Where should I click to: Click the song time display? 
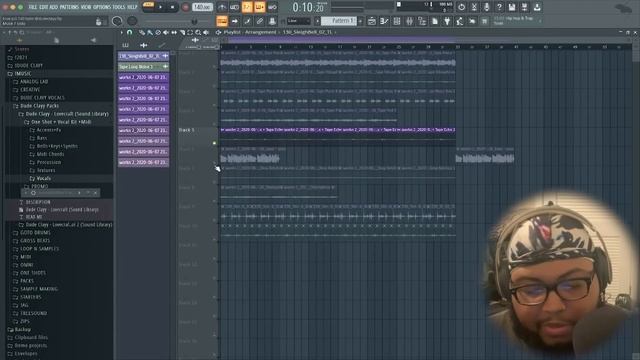[308, 7]
